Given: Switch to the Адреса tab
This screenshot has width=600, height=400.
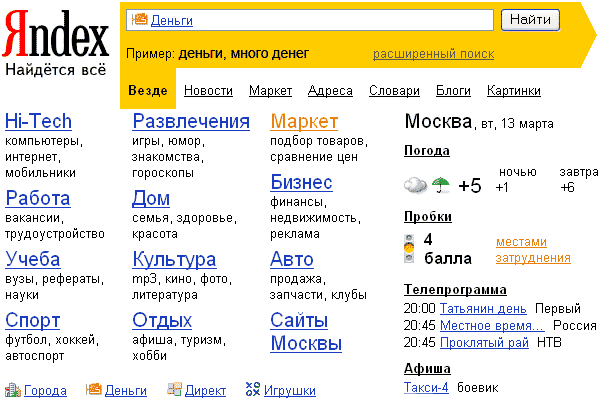Looking at the screenshot, I should pyautogui.click(x=330, y=91).
